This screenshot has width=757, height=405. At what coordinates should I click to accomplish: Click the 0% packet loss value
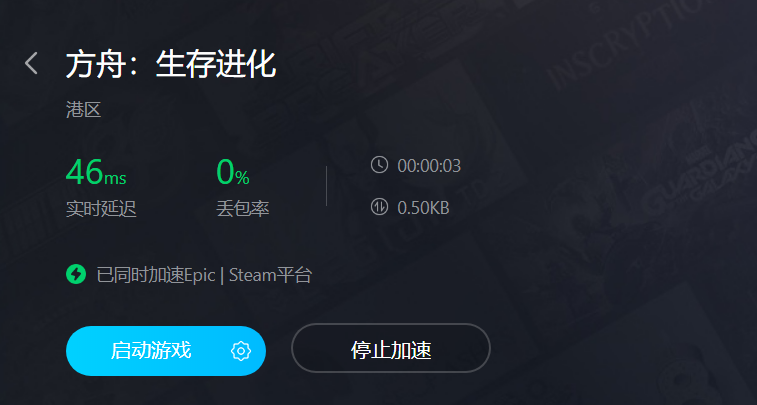[233, 172]
